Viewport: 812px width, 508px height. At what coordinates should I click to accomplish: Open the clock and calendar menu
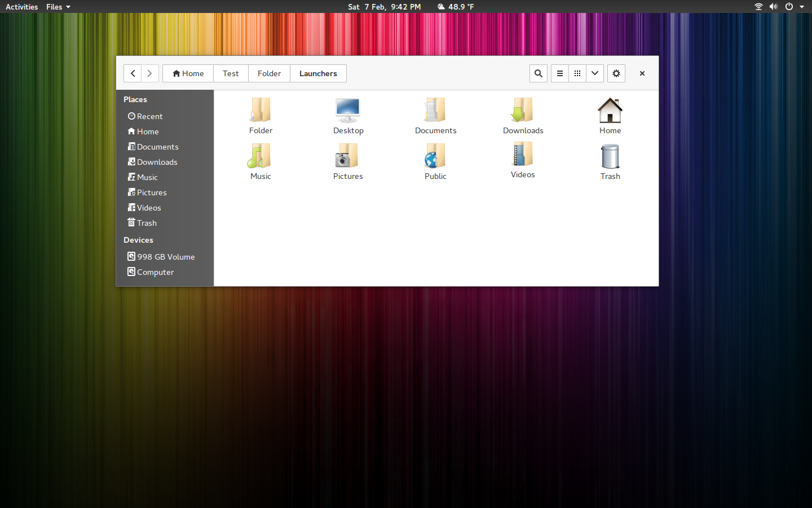click(x=384, y=7)
